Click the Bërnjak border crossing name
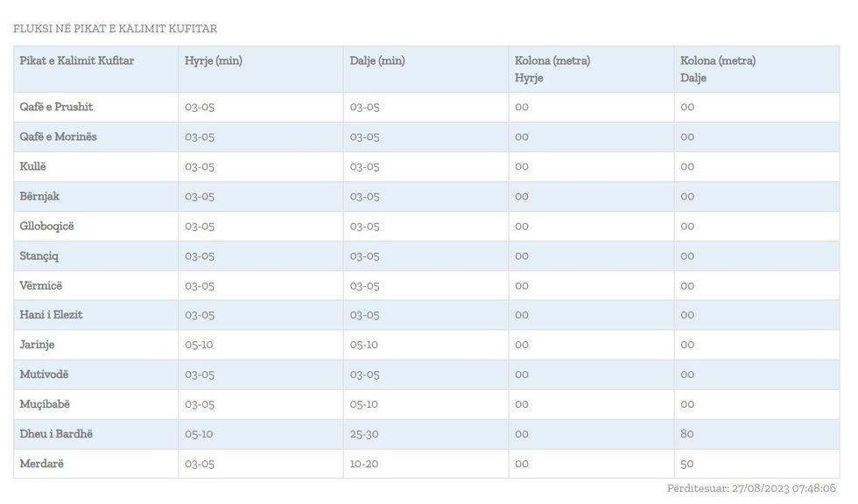This screenshot has height=504, width=858. [x=40, y=196]
